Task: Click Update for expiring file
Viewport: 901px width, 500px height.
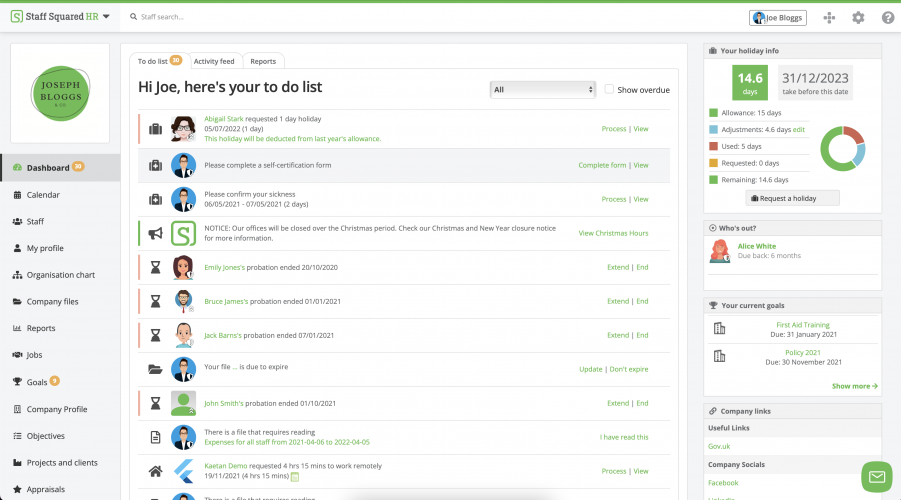Action: [591, 369]
